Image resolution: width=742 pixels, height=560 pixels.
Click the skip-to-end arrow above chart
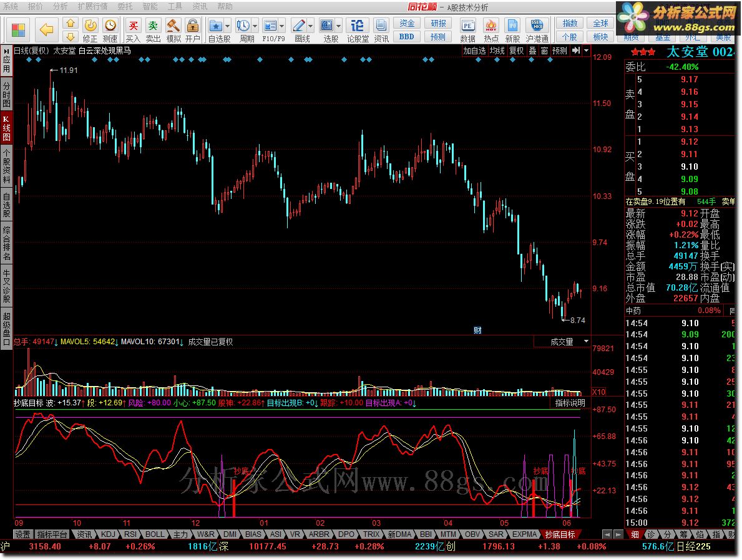click(x=575, y=51)
